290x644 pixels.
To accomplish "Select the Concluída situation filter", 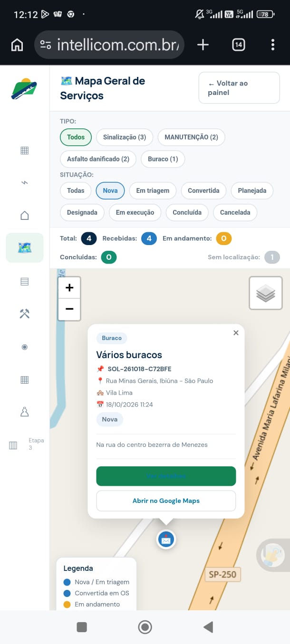I will tap(187, 212).
